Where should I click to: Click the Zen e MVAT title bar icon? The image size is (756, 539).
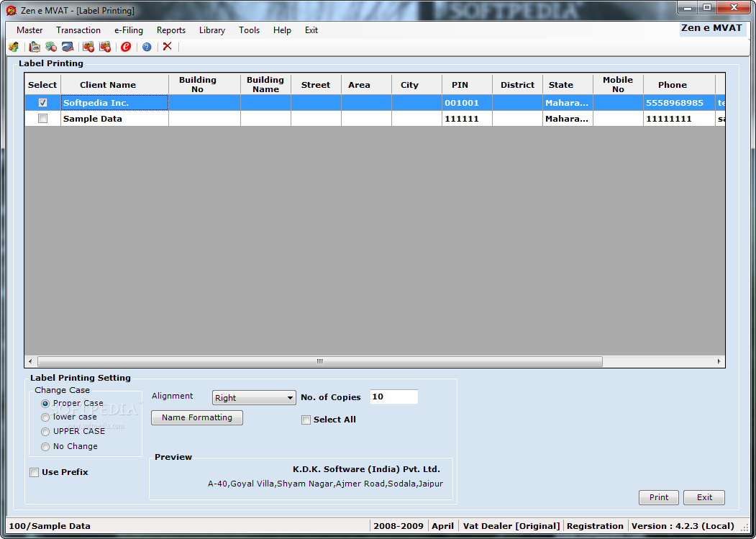pos(11,10)
